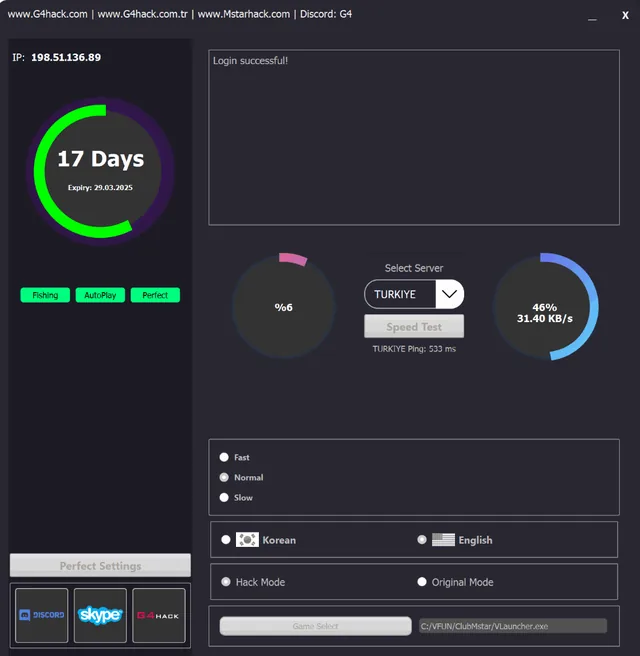Click the Perfect feature button

tap(155, 295)
